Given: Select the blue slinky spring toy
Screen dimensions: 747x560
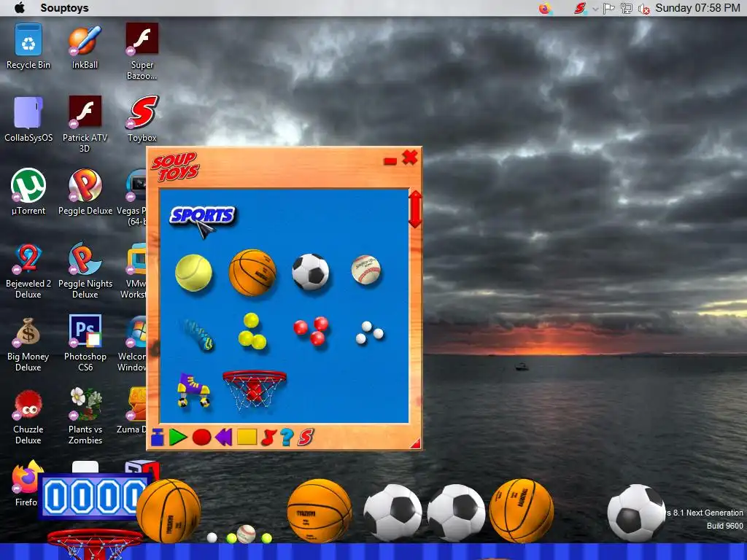Looking at the screenshot, I should click(198, 334).
